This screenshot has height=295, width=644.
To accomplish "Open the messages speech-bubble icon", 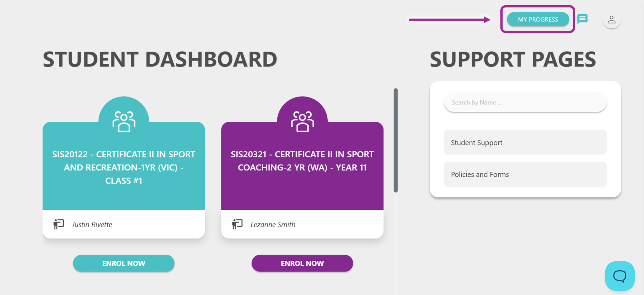I will tap(582, 19).
